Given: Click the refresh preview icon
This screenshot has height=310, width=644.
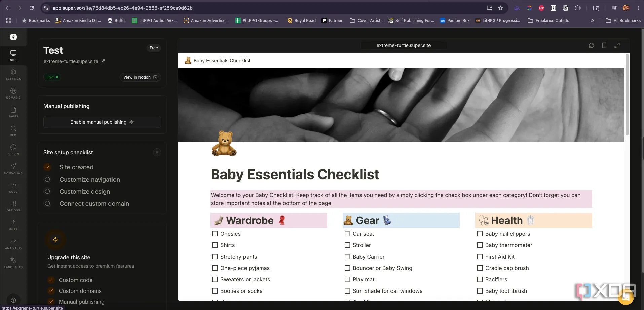Looking at the screenshot, I should point(591,45).
